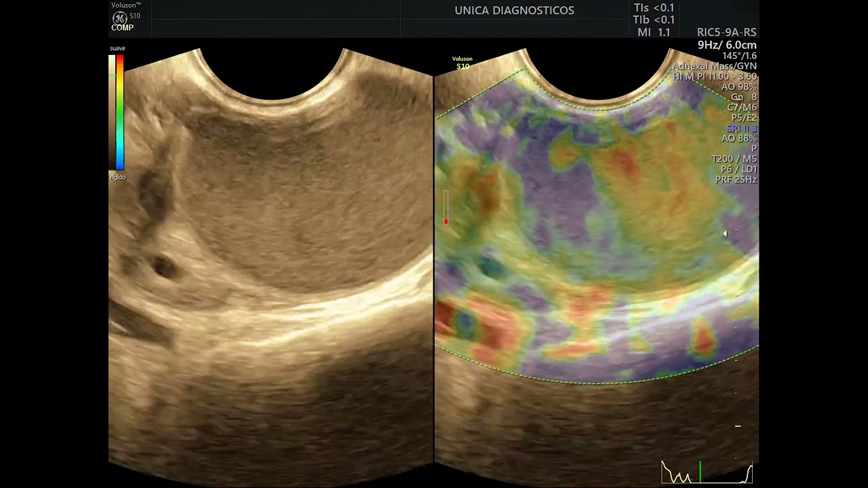This screenshot has height=488, width=868.
Task: Click the GE logo icon
Action: click(x=119, y=18)
